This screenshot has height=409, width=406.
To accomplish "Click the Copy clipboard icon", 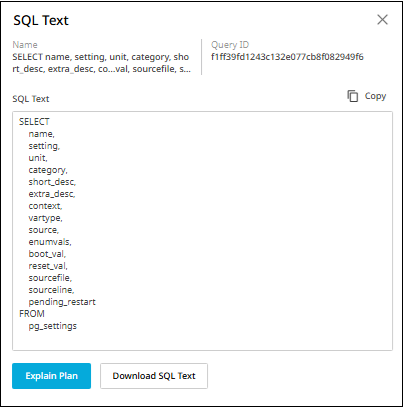I will 352,96.
